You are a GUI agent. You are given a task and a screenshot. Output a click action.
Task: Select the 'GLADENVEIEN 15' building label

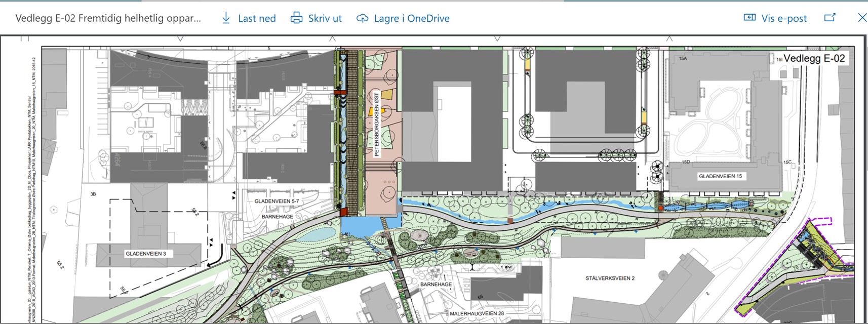pos(720,176)
